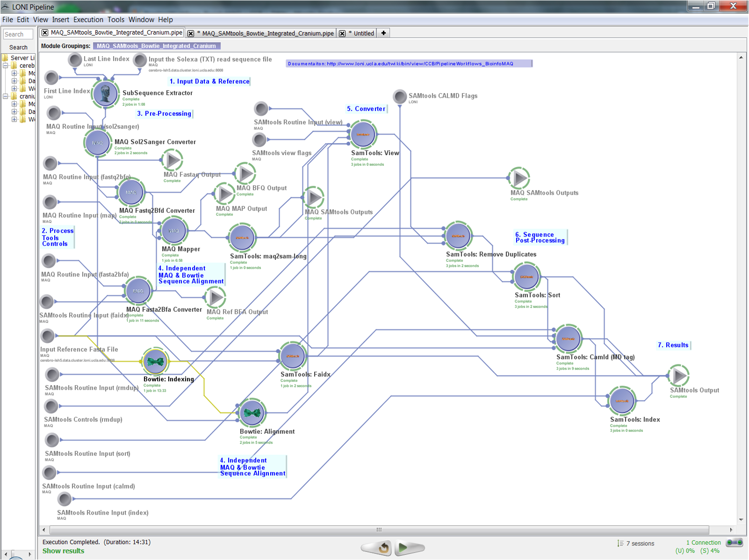The width and height of the screenshot is (749, 560).
Task: Expand the Da folder under cerebro
Action: point(14,81)
